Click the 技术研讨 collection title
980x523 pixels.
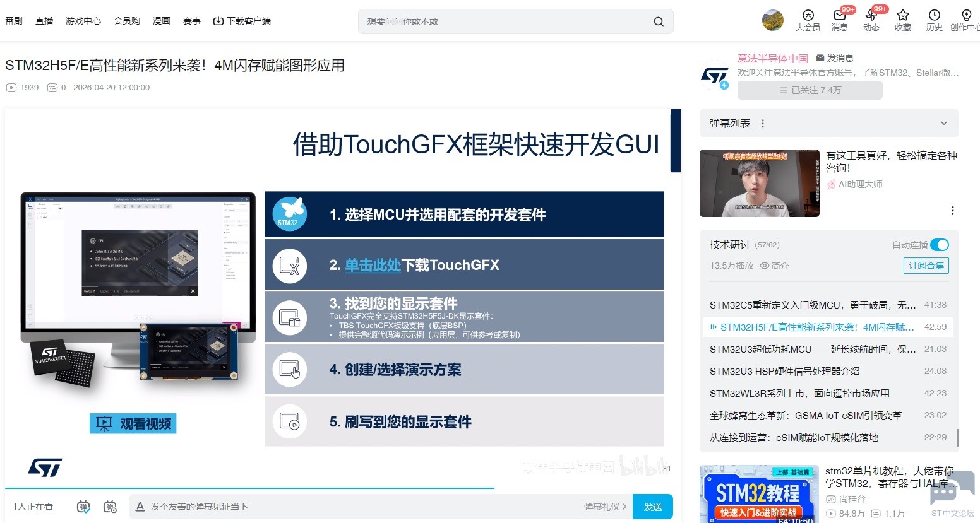(730, 245)
